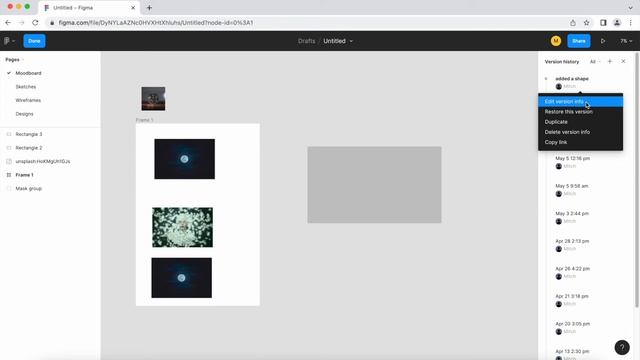Select Restore this version menu item
Image resolution: width=640 pixels, height=360 pixels.
pyautogui.click(x=580, y=111)
